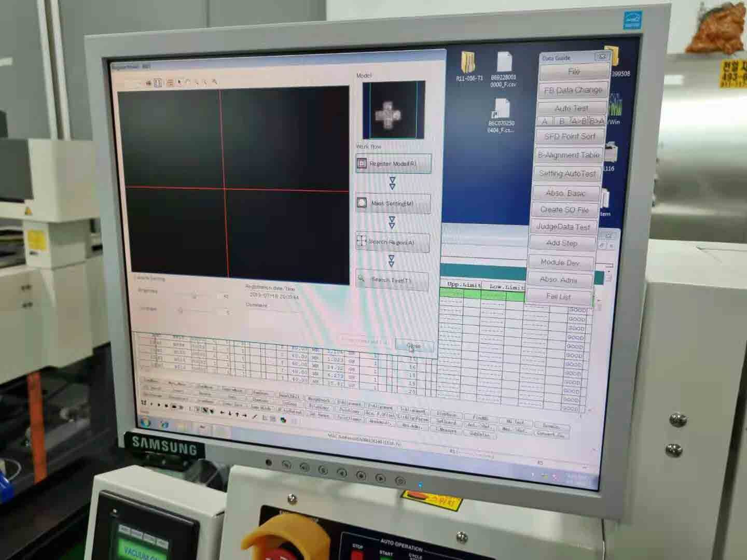Image resolution: width=747 pixels, height=560 pixels.
Task: Click SFD Point Sort in Data Guide
Action: pos(570,137)
